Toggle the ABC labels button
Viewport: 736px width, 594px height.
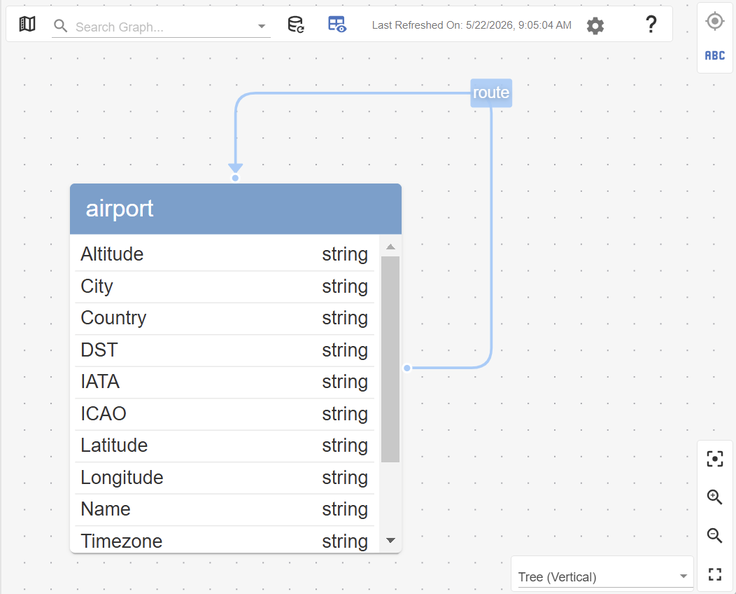click(x=715, y=55)
